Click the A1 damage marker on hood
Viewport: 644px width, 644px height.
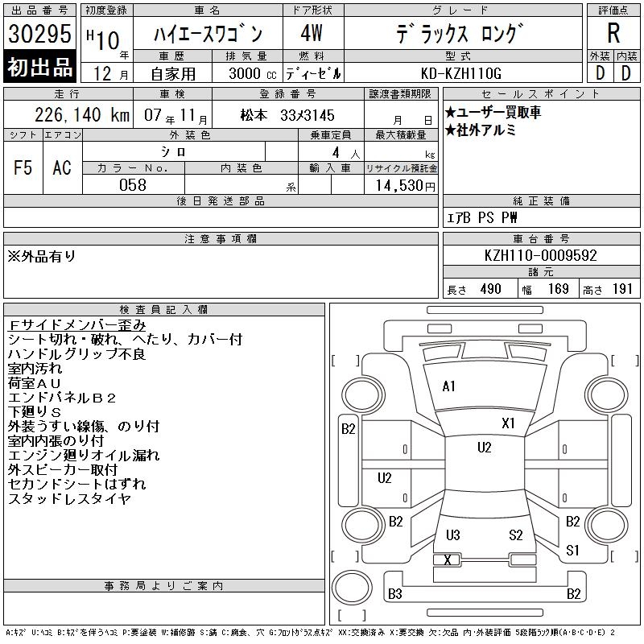(x=448, y=386)
